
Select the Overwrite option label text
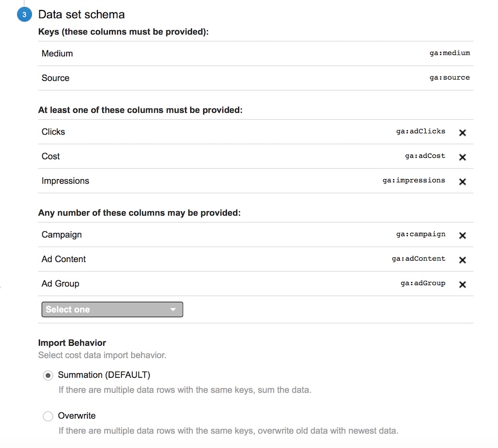[x=77, y=415]
